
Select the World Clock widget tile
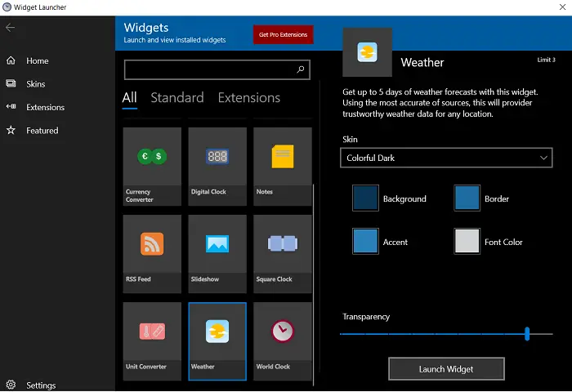click(x=283, y=341)
